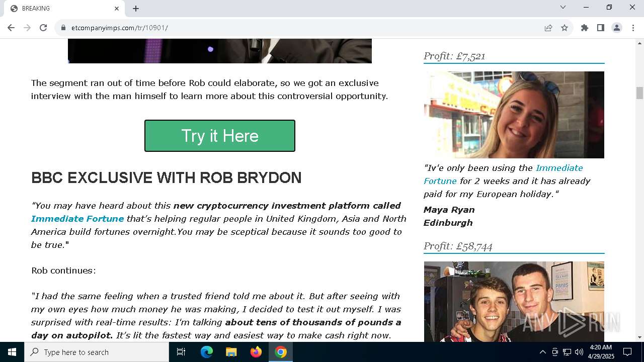This screenshot has height=362, width=644.
Task: Open File Explorer from taskbar
Action: point(231,352)
